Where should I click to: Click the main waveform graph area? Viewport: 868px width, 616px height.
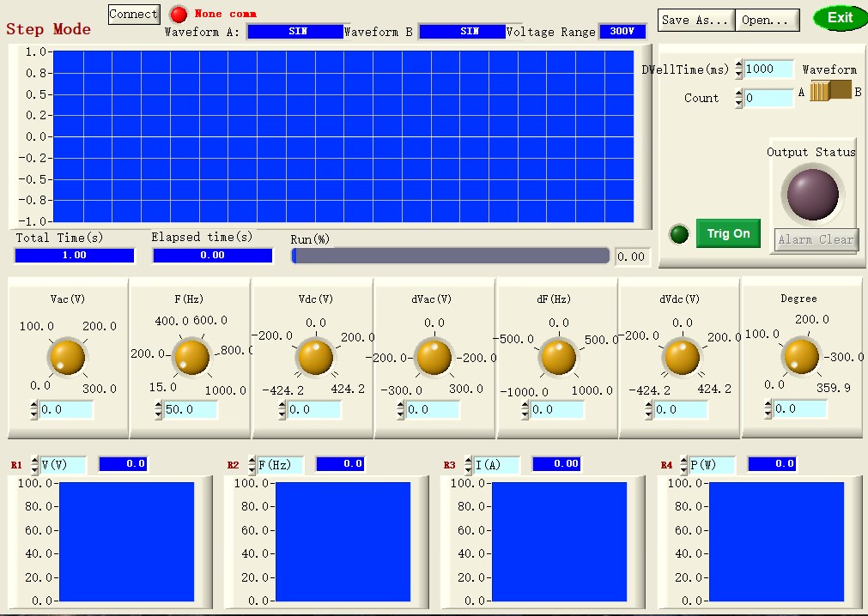point(343,136)
